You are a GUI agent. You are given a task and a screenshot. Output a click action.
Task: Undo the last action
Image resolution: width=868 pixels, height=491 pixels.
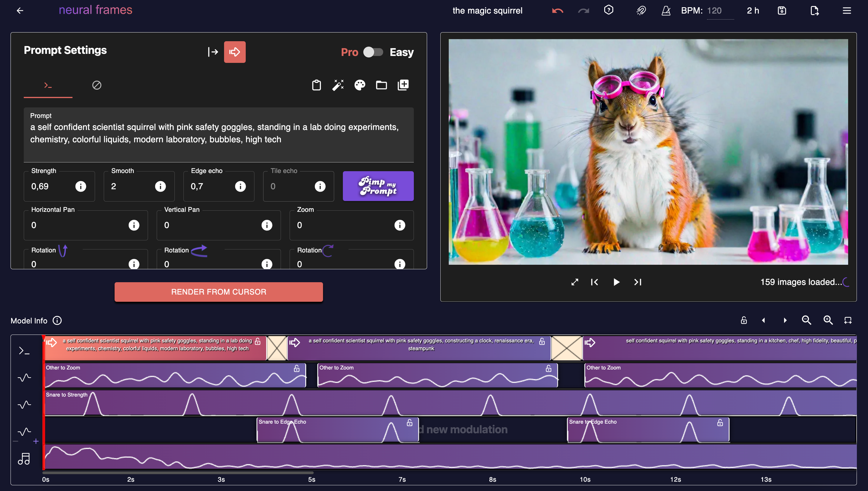point(557,11)
